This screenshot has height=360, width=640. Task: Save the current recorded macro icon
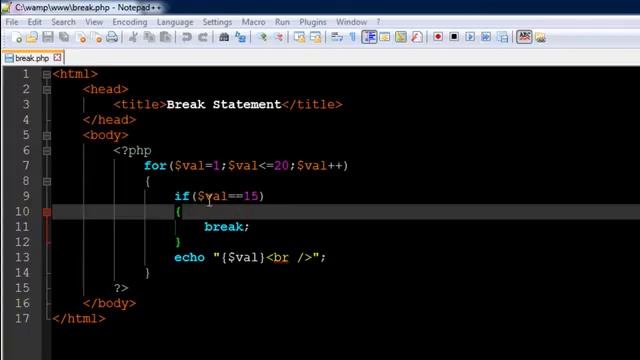pyautogui.click(x=503, y=38)
